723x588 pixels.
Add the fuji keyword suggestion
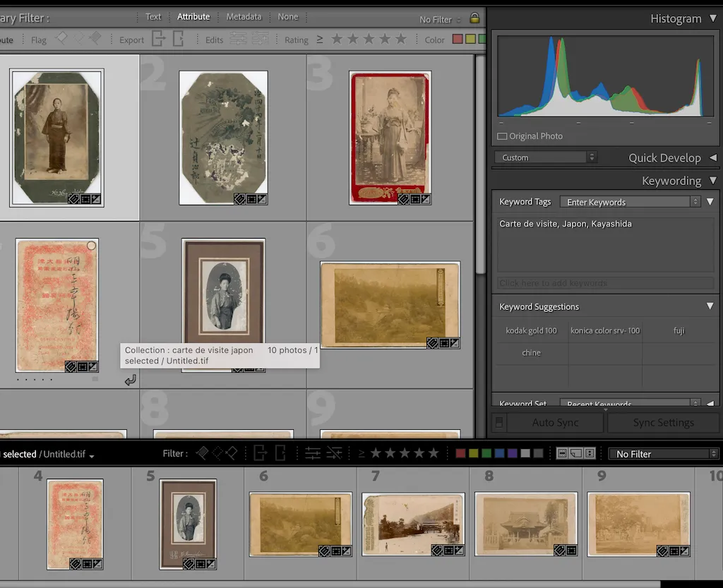click(679, 330)
